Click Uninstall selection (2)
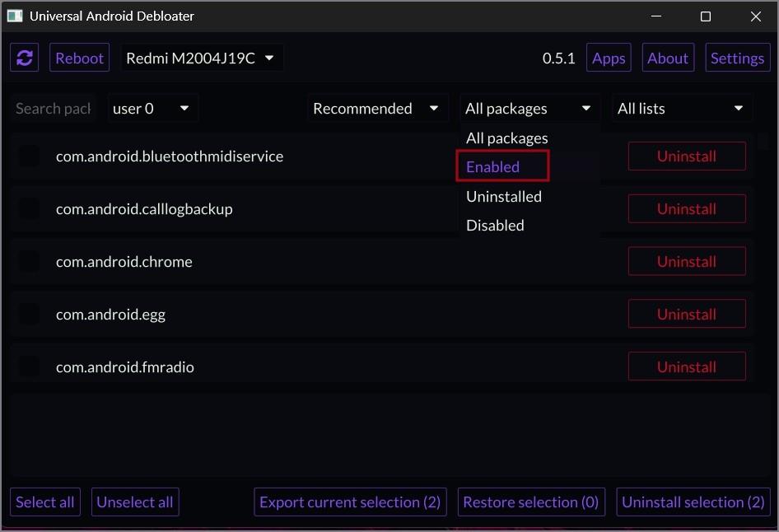779x532 pixels. (693, 502)
